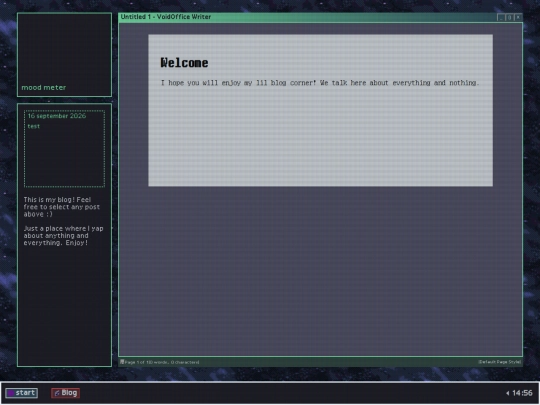
Task: Click the Welcome heading in the document
Action: (x=184, y=63)
